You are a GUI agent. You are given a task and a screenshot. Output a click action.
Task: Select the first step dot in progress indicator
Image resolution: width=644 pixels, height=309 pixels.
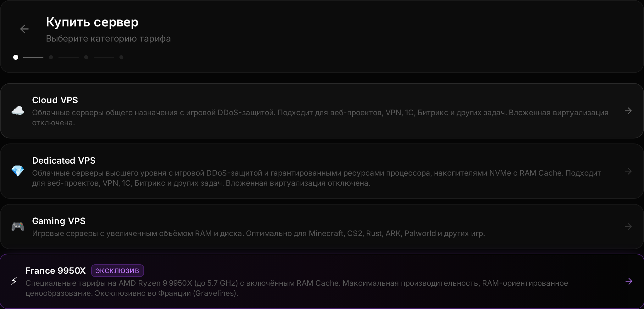click(16, 57)
